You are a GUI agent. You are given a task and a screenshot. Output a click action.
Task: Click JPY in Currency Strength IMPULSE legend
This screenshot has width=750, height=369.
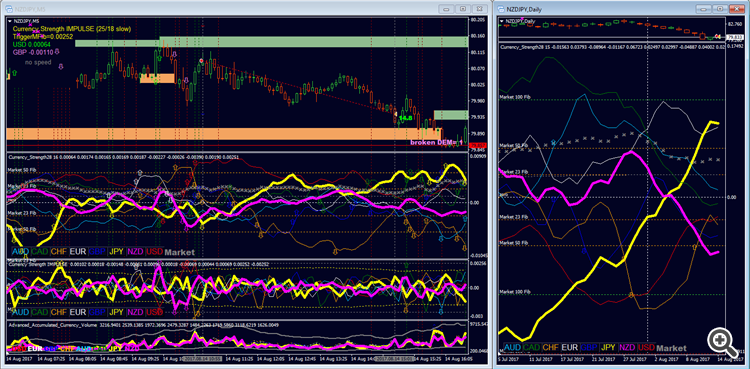pyautogui.click(x=116, y=312)
